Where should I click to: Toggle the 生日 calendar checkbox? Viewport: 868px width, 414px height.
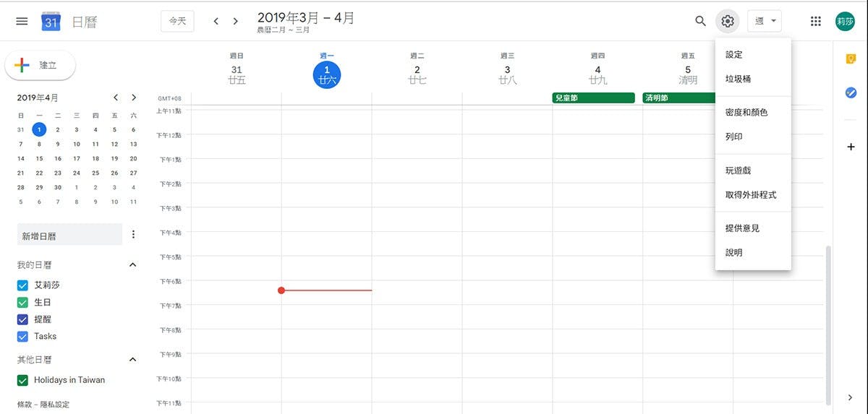tap(22, 303)
